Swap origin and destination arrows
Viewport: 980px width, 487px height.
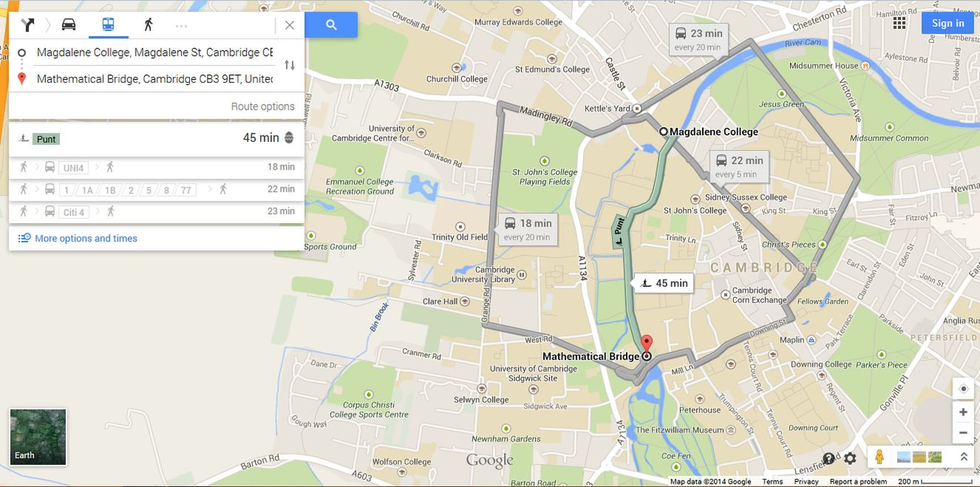click(x=290, y=65)
